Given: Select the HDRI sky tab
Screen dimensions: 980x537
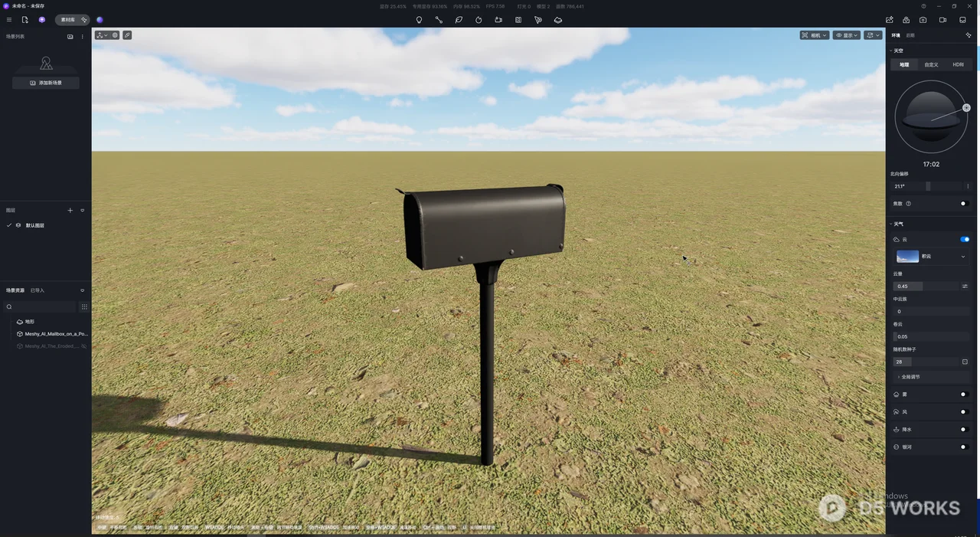Looking at the screenshot, I should 958,65.
